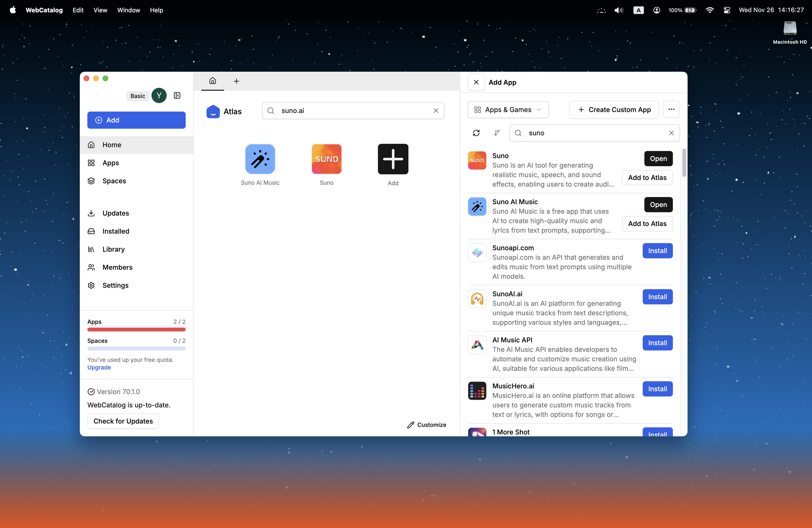Open the Edit menu
This screenshot has height=528, width=812.
[78, 10]
